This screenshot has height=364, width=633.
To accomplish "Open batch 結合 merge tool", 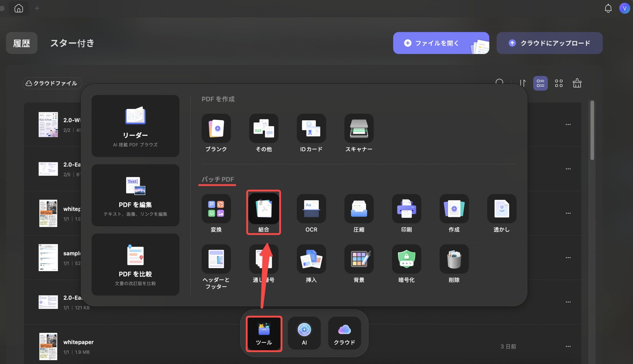I will click(264, 209).
